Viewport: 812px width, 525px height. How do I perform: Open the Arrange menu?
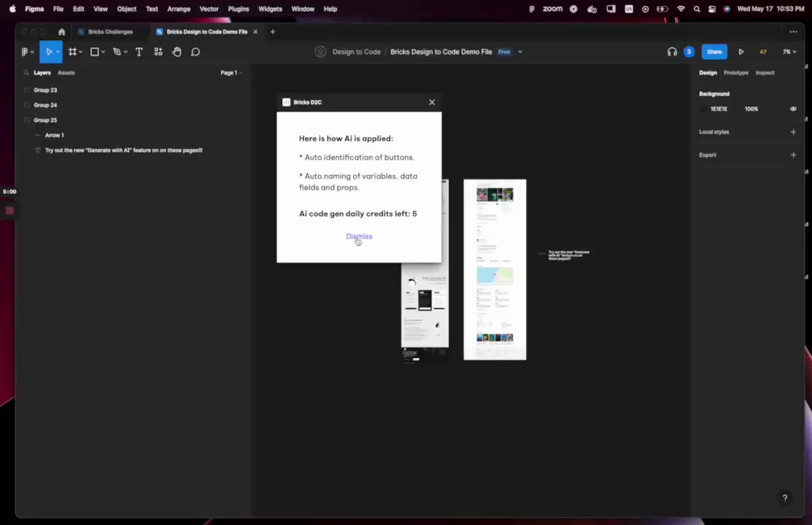point(179,9)
